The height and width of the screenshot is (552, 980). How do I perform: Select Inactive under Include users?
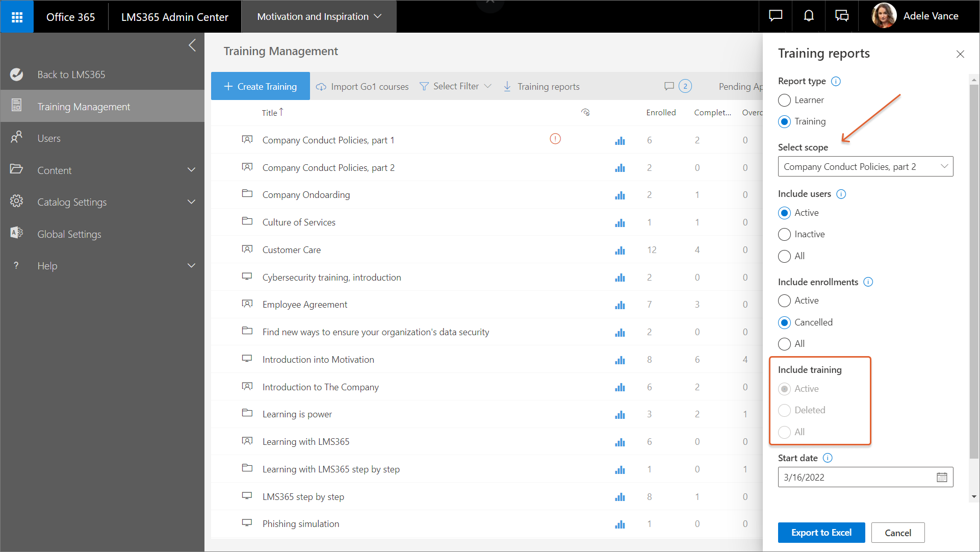coord(785,235)
